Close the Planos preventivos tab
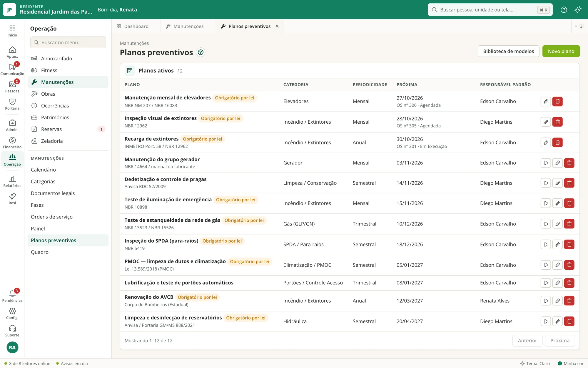 277,26
